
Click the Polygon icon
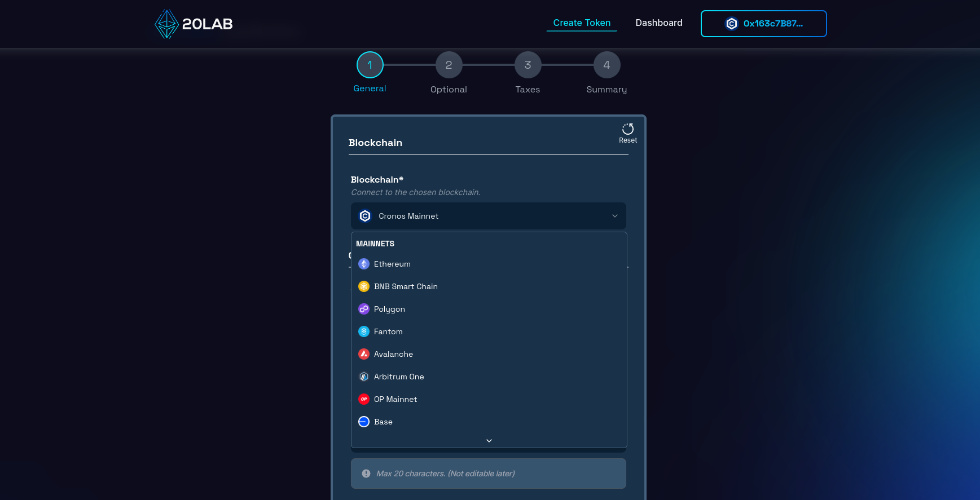tap(364, 309)
